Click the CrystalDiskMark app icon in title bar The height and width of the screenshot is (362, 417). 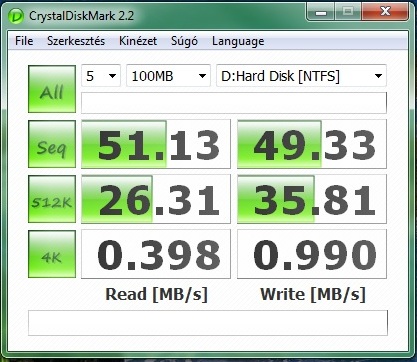(15, 16)
